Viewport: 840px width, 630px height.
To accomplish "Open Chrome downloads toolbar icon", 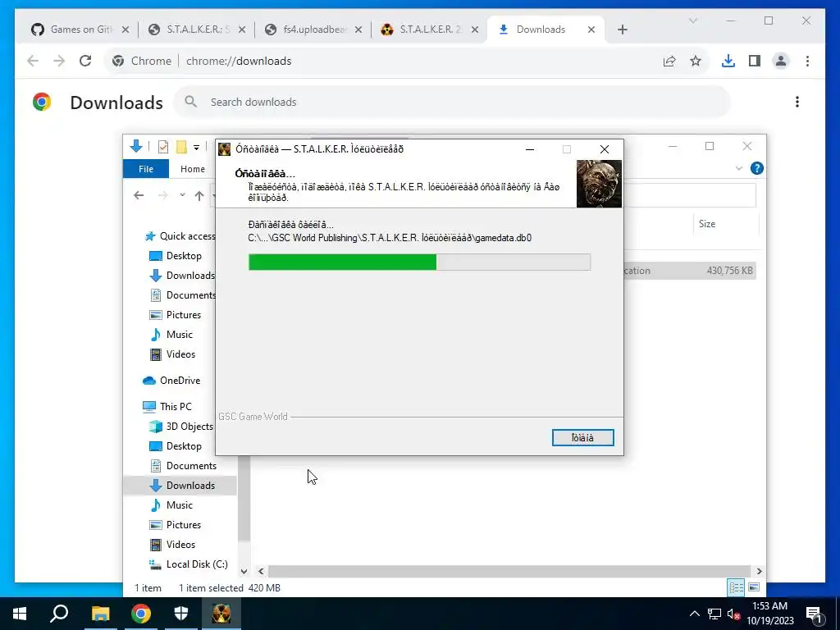I will click(x=728, y=61).
